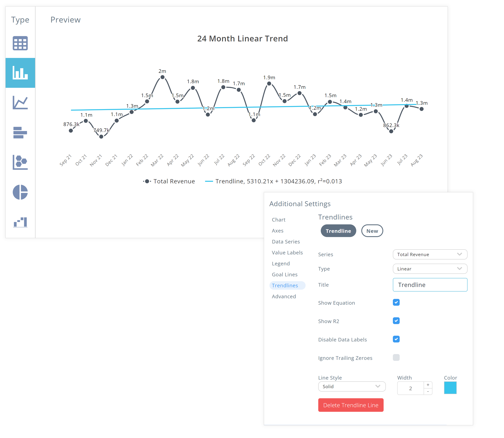Click the bubble/grouped chart icon
The height and width of the screenshot is (438, 504).
[20, 162]
